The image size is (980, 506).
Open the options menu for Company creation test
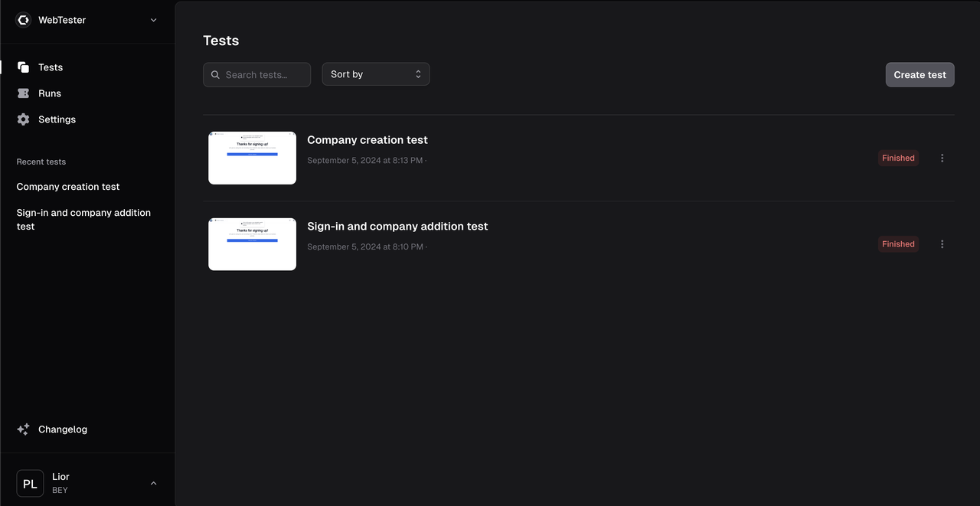pyautogui.click(x=942, y=158)
